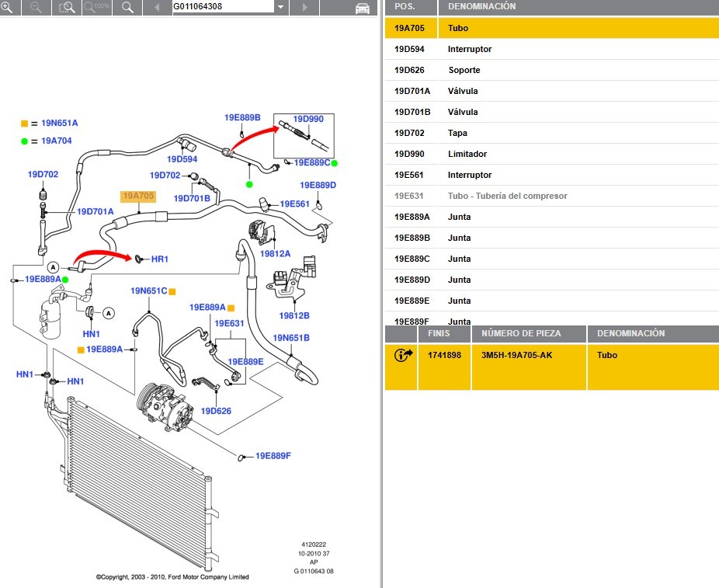
Task: Go to next illustration arrow
Action: pyautogui.click(x=304, y=7)
